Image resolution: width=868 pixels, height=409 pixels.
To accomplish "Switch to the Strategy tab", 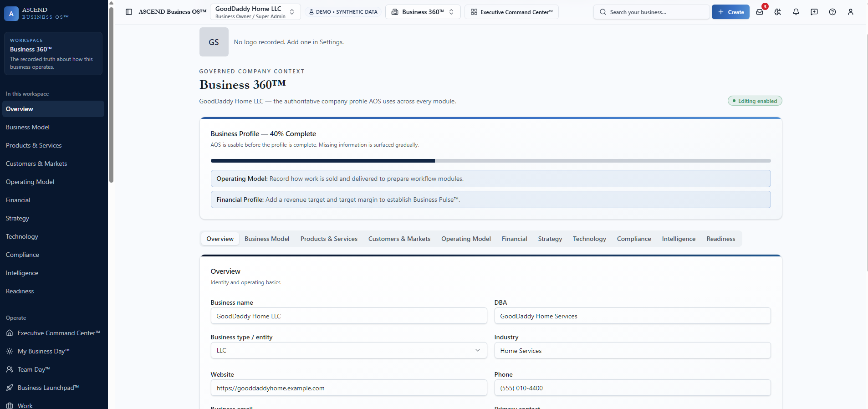I will [550, 239].
